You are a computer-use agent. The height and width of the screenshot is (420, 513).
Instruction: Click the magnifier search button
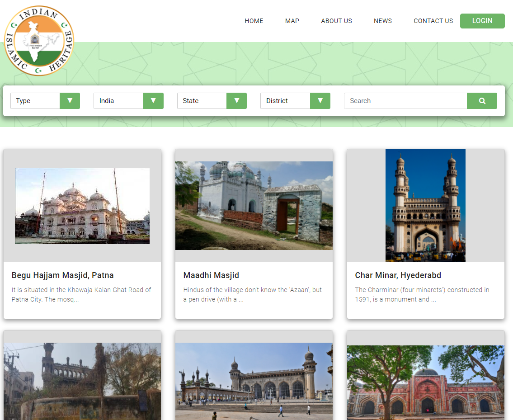point(482,101)
